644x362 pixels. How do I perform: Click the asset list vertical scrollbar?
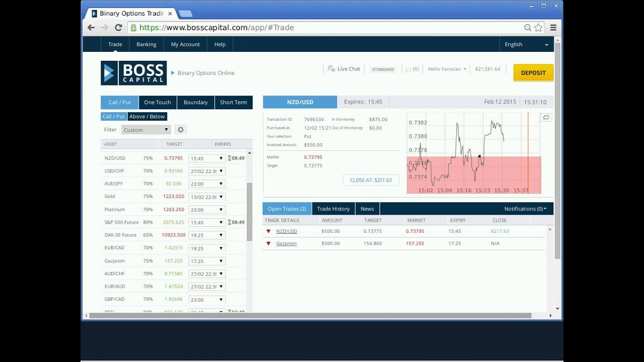tap(249, 211)
